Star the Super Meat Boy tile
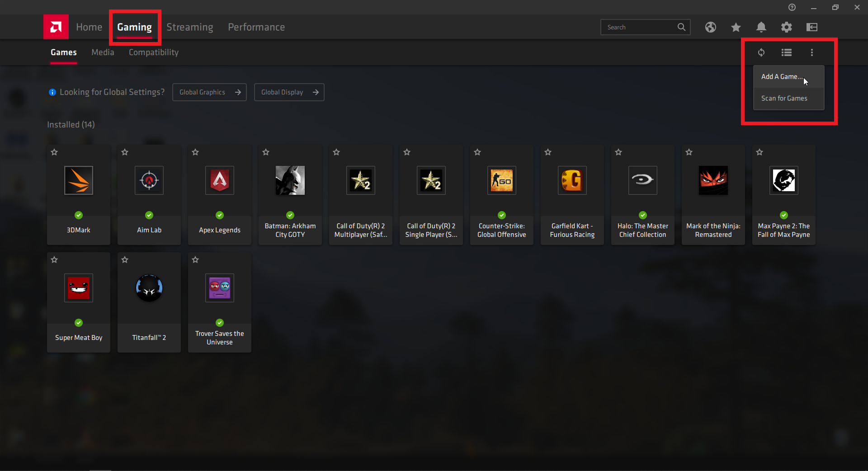 coord(54,260)
